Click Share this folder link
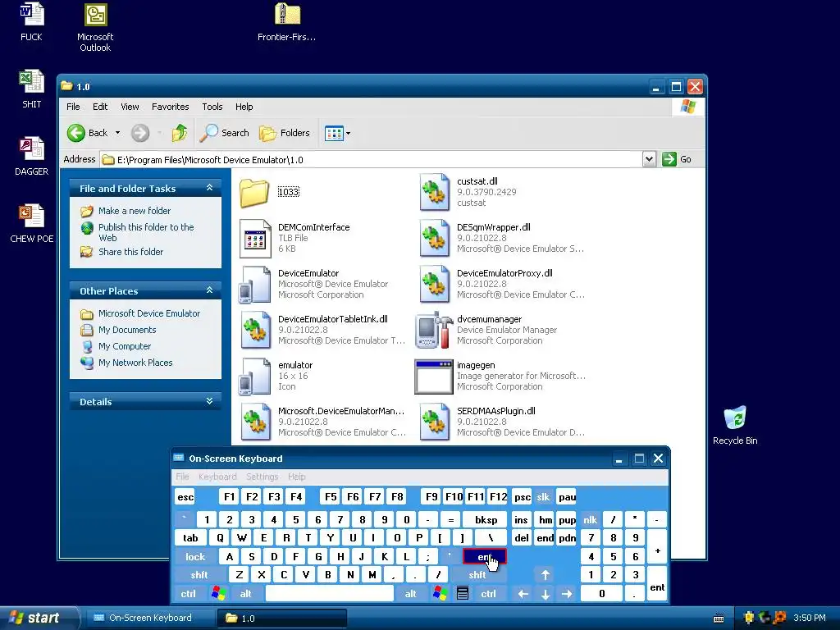 point(130,251)
